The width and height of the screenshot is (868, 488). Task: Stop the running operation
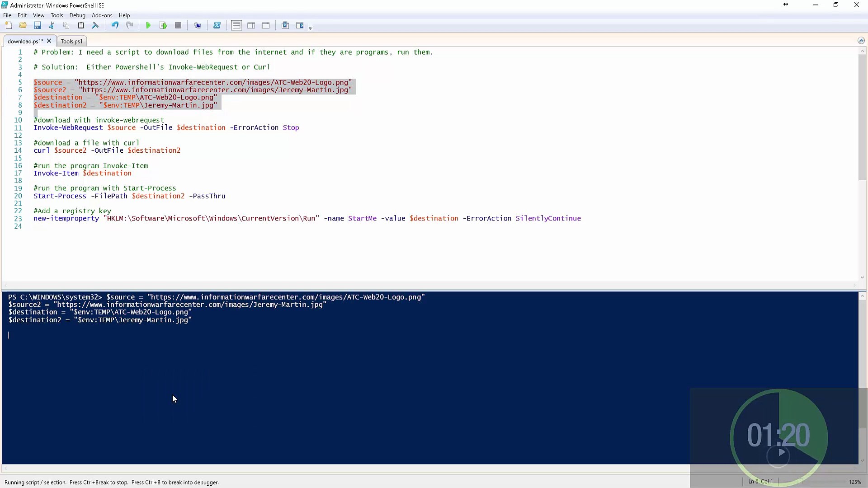[x=178, y=25]
